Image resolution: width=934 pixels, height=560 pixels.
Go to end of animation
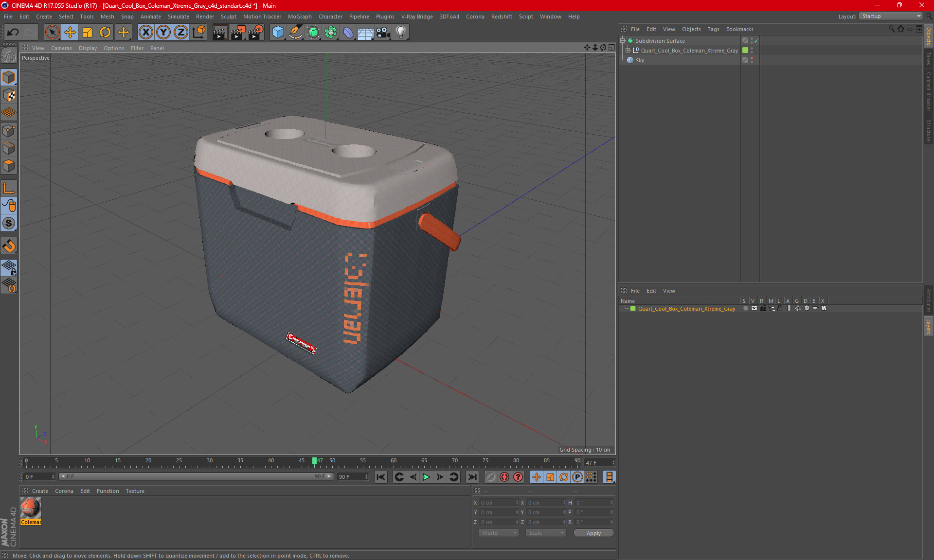click(472, 477)
